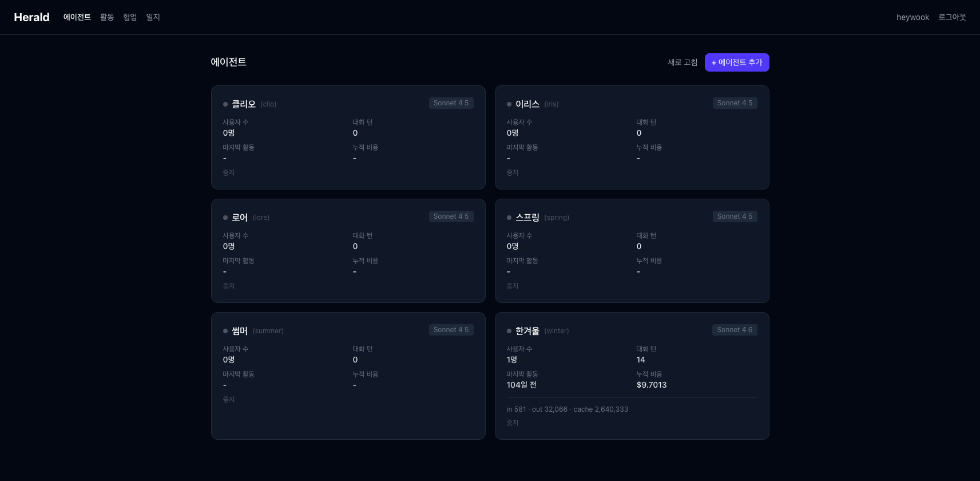This screenshot has width=980, height=481.
Task: Add a new agent with 에이전트 추가
Action: [737, 62]
